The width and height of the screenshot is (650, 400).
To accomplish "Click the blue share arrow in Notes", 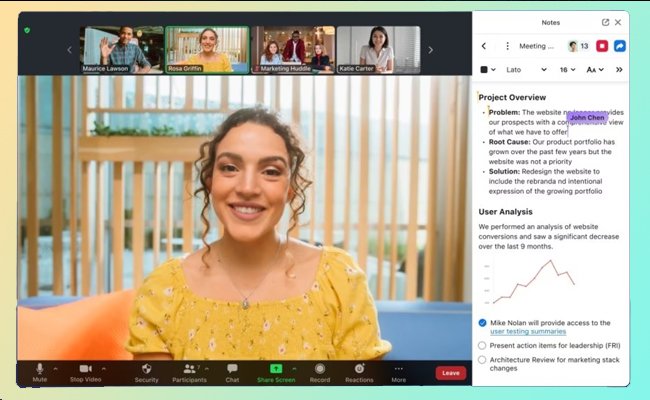I will pyautogui.click(x=619, y=46).
